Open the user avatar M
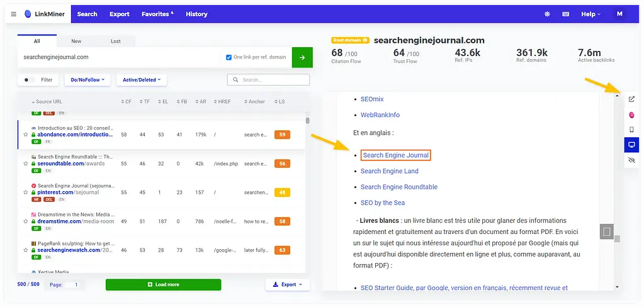 [x=619, y=14]
